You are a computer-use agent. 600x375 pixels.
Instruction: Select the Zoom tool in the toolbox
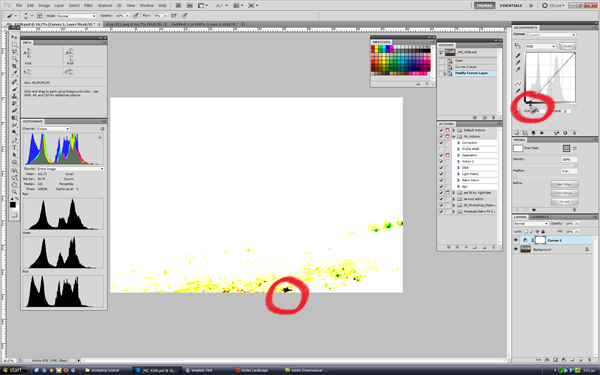pos(15,192)
